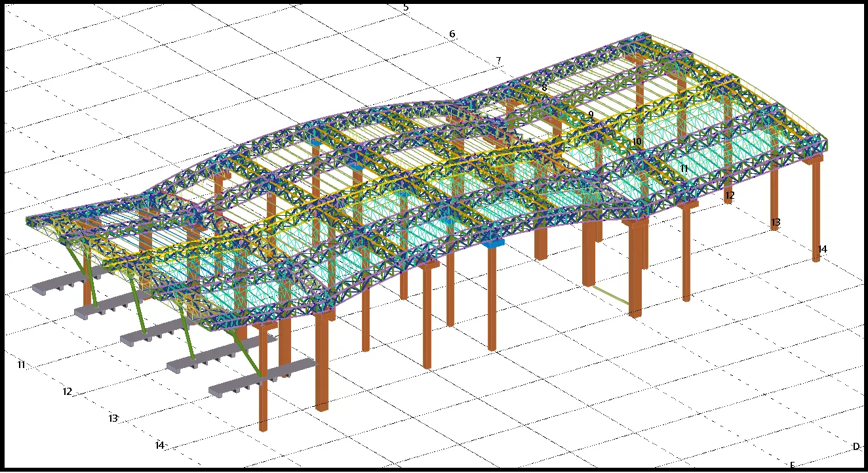Click grid label 13 below the gray footings

[113, 419]
